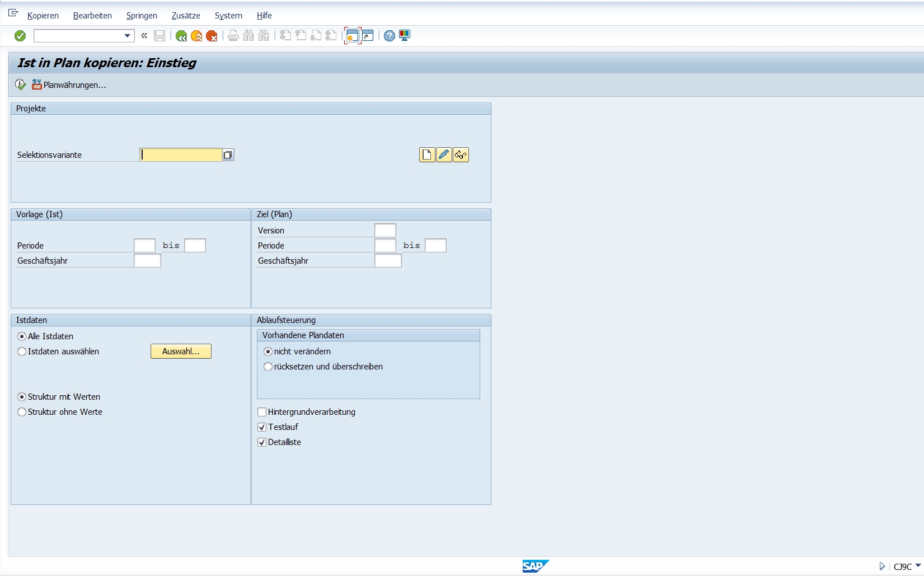Click the Help question mark icon
Screen dimensions: 924x576
[x=390, y=36]
